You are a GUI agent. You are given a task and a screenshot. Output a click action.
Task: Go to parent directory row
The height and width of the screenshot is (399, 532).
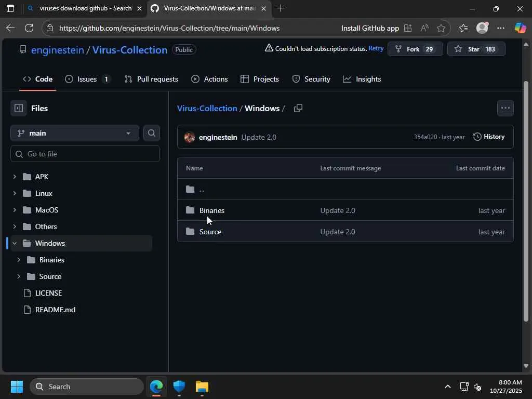tap(345, 189)
